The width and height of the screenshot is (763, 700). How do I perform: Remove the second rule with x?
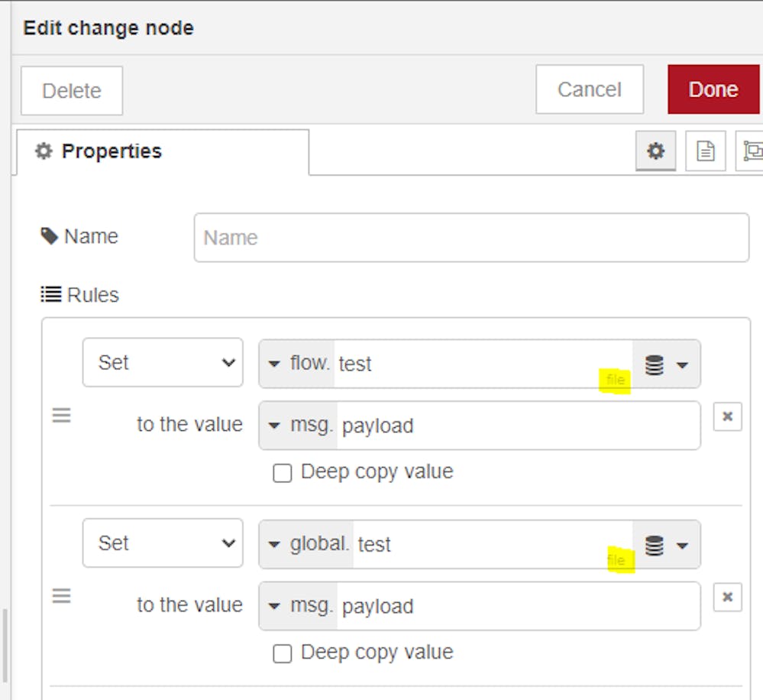click(x=727, y=597)
